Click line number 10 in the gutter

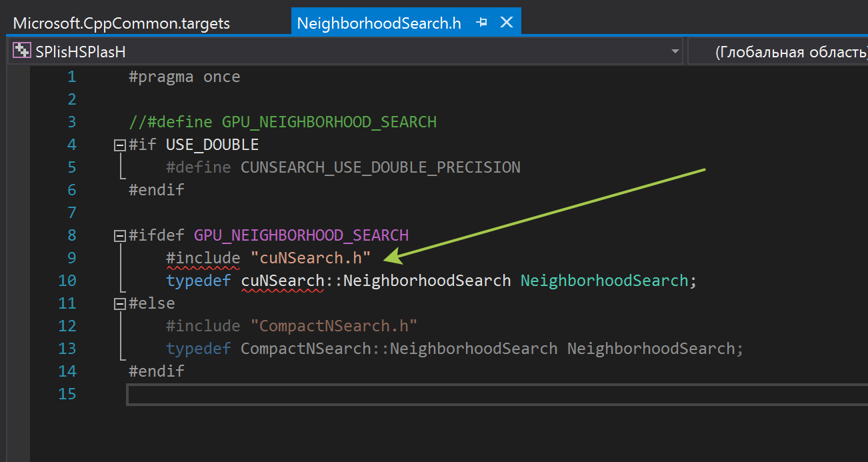point(67,280)
